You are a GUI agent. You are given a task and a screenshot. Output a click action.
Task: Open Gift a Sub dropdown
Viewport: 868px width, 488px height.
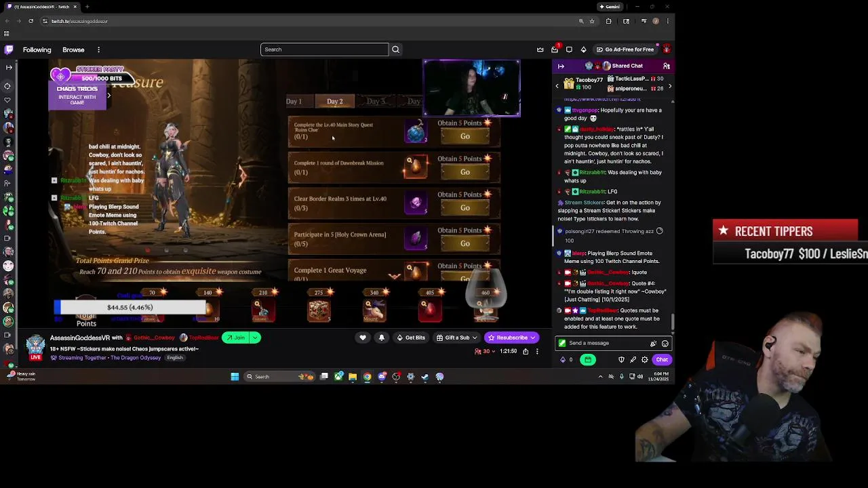point(456,338)
